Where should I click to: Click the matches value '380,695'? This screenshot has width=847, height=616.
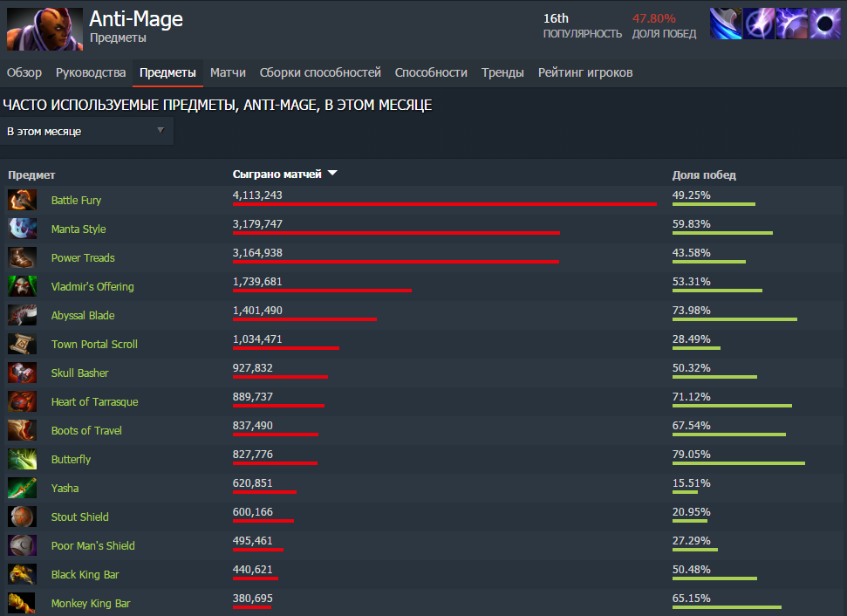[x=252, y=599]
